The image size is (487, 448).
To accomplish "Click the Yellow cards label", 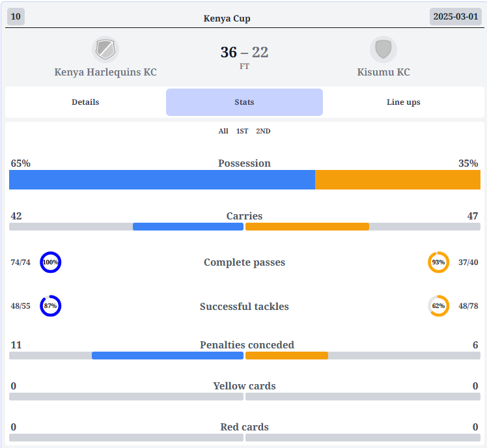I will point(244,386).
